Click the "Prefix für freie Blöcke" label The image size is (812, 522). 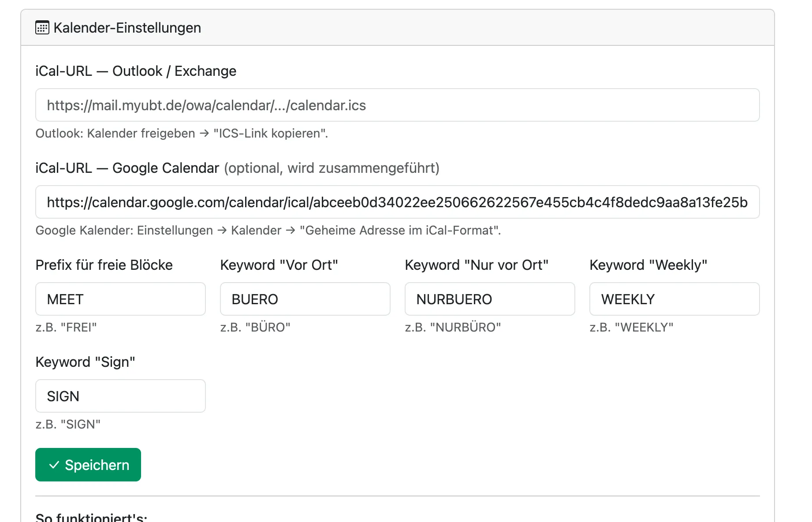click(104, 265)
